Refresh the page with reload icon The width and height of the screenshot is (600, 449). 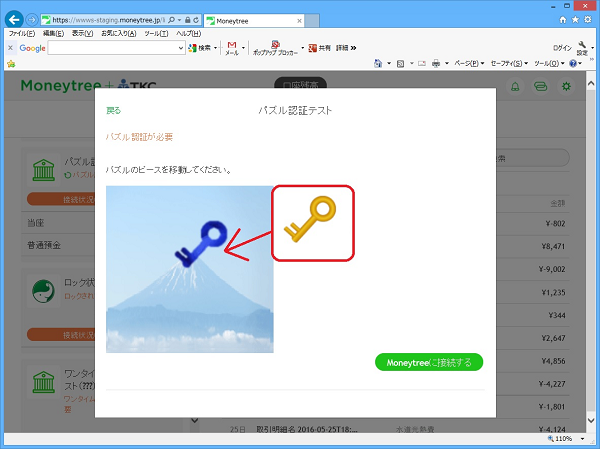click(196, 20)
